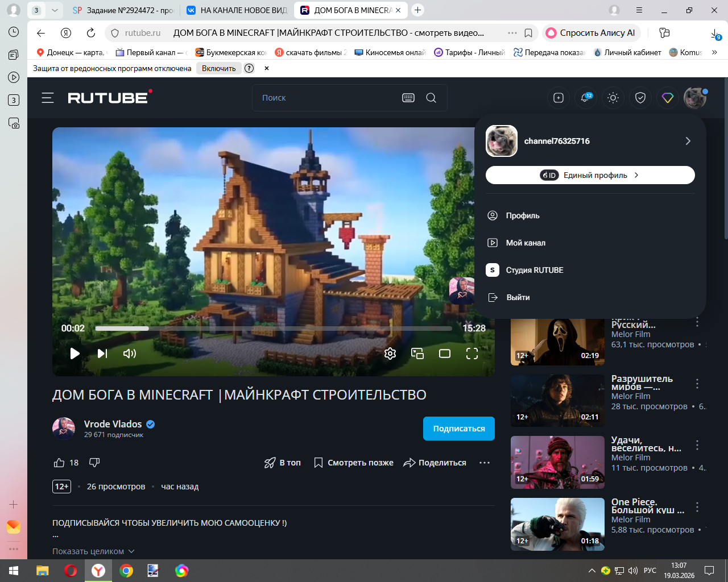Screen dimensions: 728x582
Task: Open the on-screen keyboard in search
Action: 408,98
